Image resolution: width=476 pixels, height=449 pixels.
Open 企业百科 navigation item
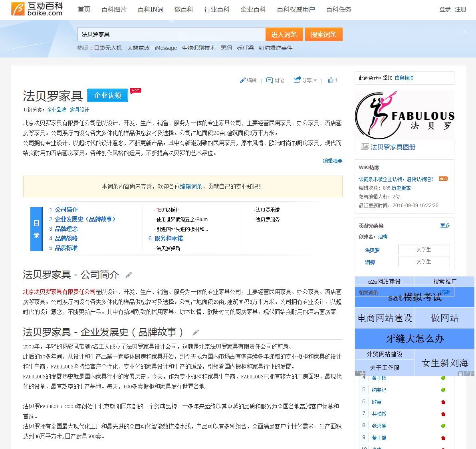[253, 10]
